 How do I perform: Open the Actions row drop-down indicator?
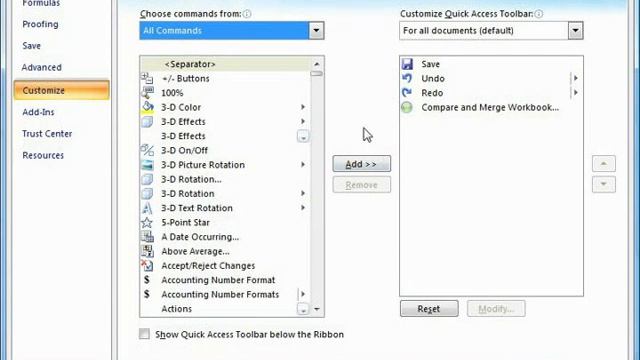(303, 309)
